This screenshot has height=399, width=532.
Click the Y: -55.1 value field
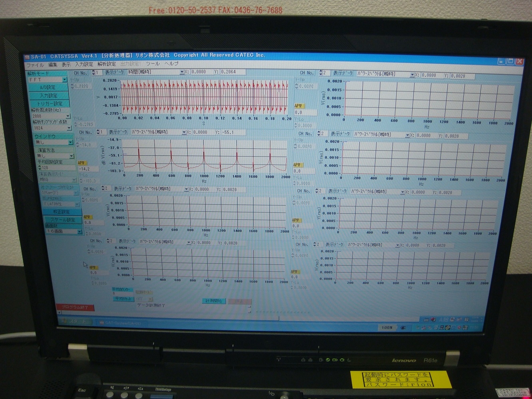coord(233,132)
